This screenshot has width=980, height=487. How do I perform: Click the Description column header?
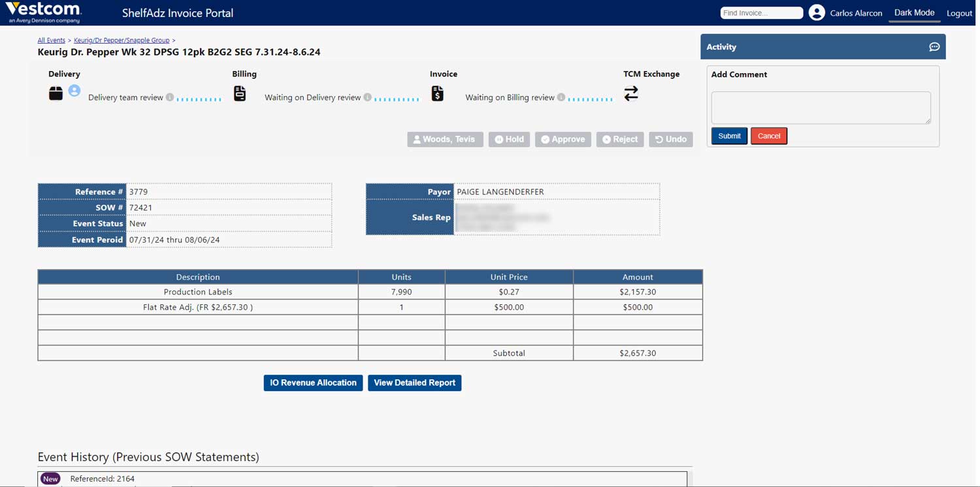(198, 277)
